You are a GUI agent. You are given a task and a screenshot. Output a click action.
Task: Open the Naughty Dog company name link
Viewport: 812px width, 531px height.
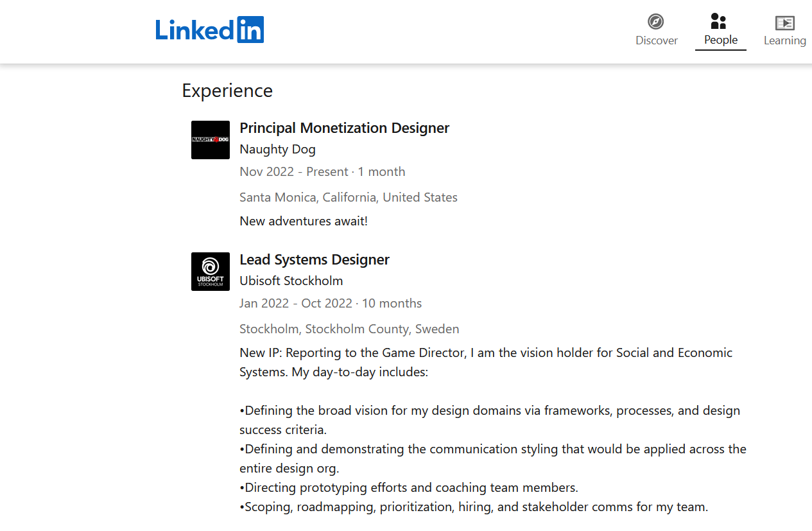(277, 149)
